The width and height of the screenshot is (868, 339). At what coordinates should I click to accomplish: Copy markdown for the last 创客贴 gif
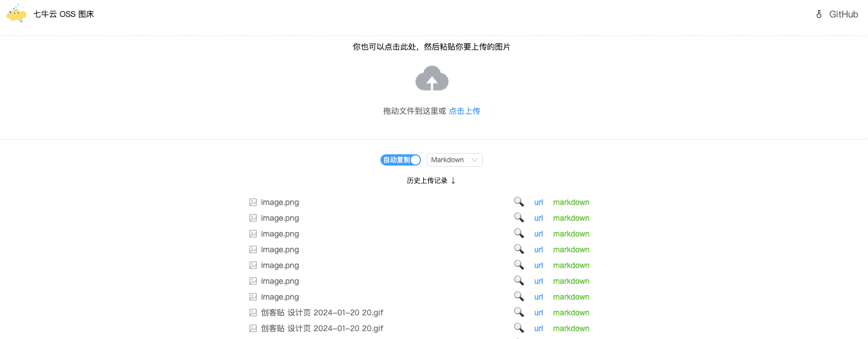[x=571, y=328]
